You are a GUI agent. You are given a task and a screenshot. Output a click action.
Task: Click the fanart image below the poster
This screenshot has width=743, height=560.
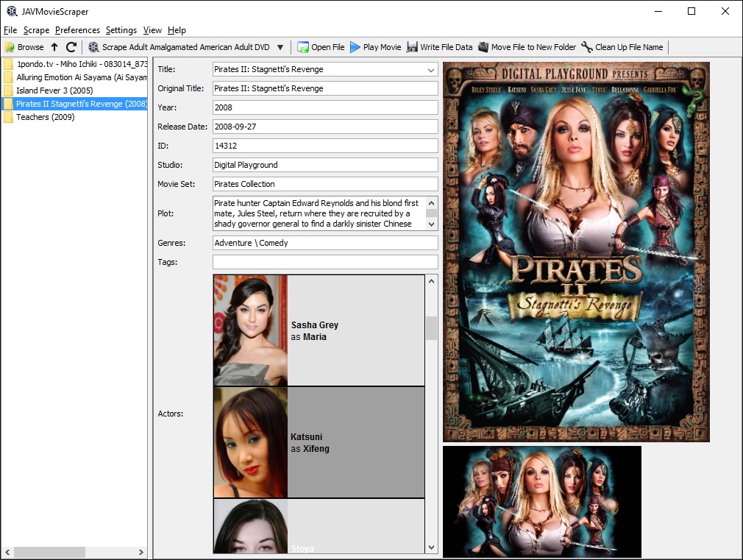click(542, 502)
